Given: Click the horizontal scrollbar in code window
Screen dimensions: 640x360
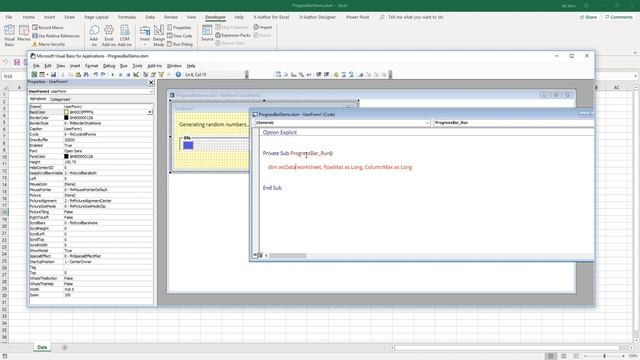Looking at the screenshot, I should [287, 256].
